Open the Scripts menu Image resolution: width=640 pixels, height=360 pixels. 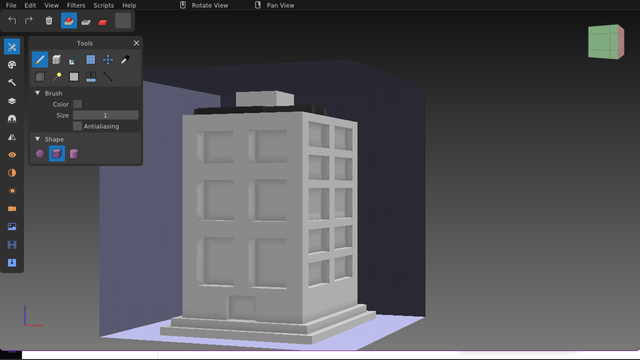coord(104,5)
